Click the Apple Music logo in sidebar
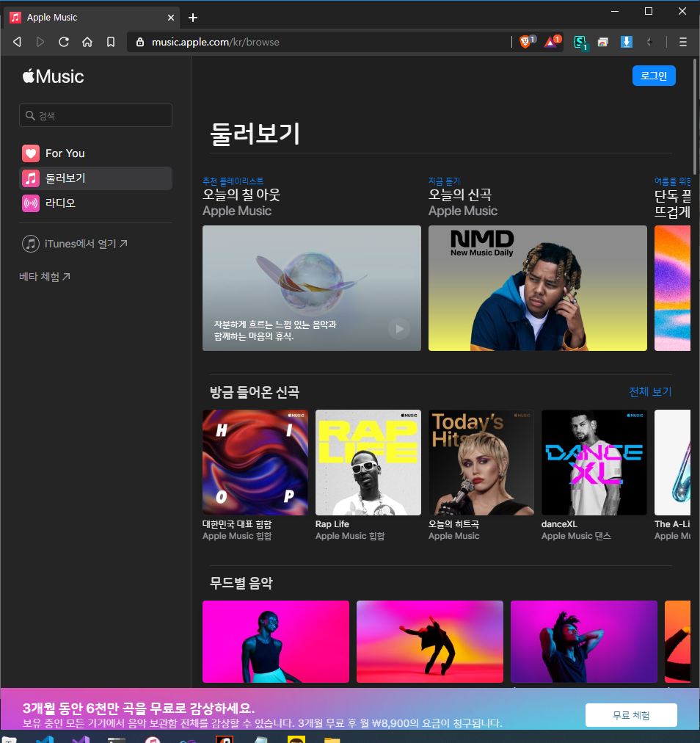Screen dimensions: 700x743 click(x=54, y=76)
